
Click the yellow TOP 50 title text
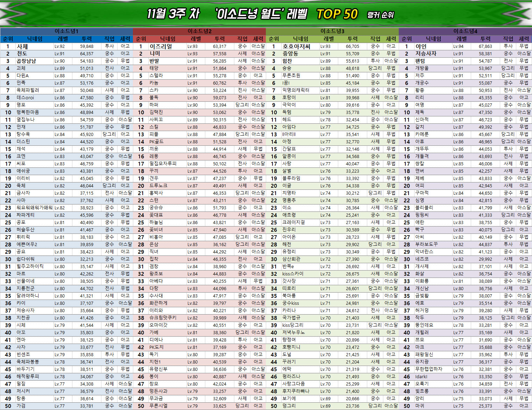(x=337, y=14)
